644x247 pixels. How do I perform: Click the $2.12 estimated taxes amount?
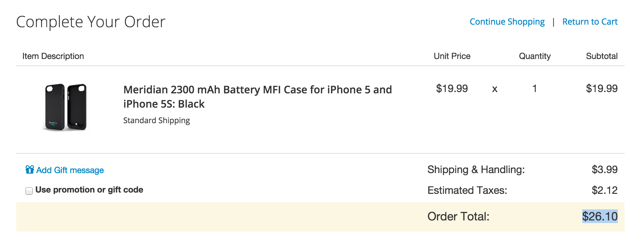point(605,190)
